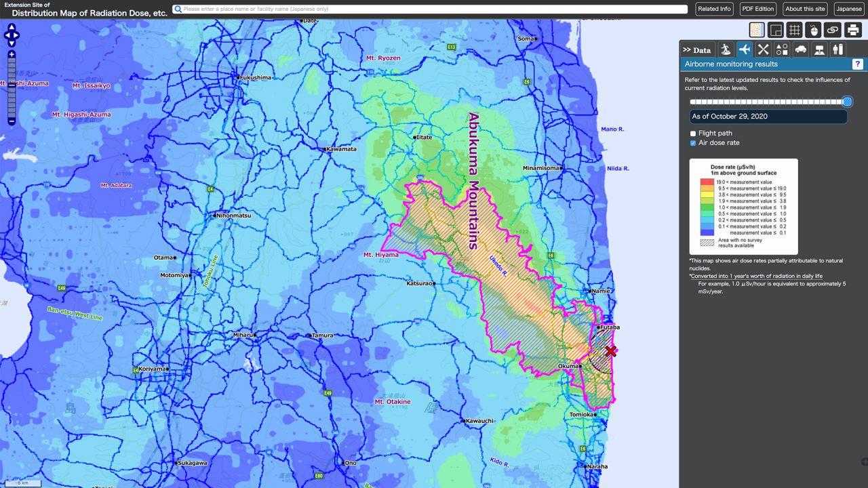Click the Tamura city label
Image resolution: width=868 pixels, height=488 pixels.
(x=322, y=335)
